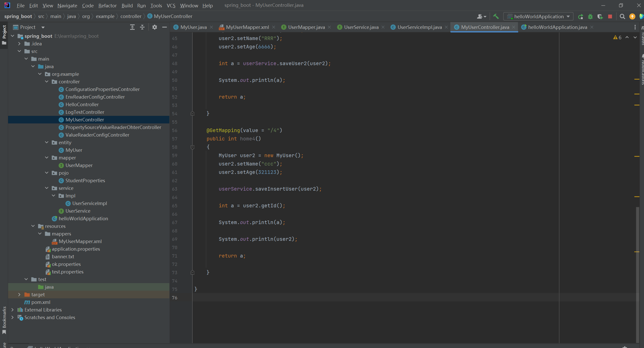Image resolution: width=644 pixels, height=348 pixels.
Task: Open the Project tool window options gear
Action: tap(154, 27)
